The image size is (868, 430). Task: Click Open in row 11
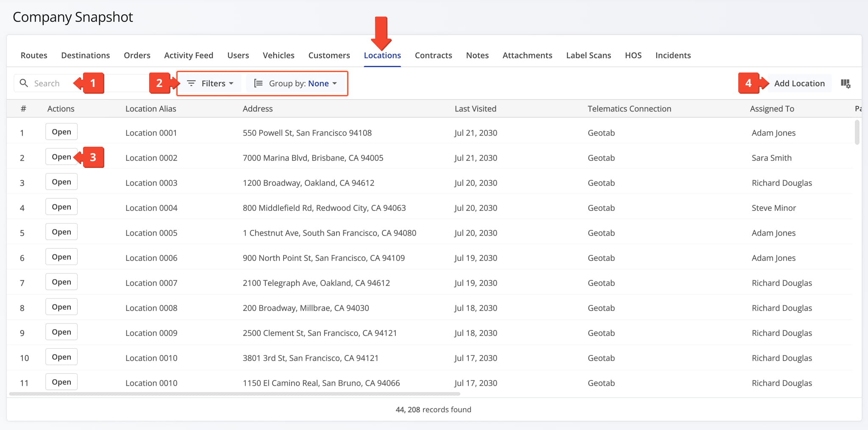(61, 382)
